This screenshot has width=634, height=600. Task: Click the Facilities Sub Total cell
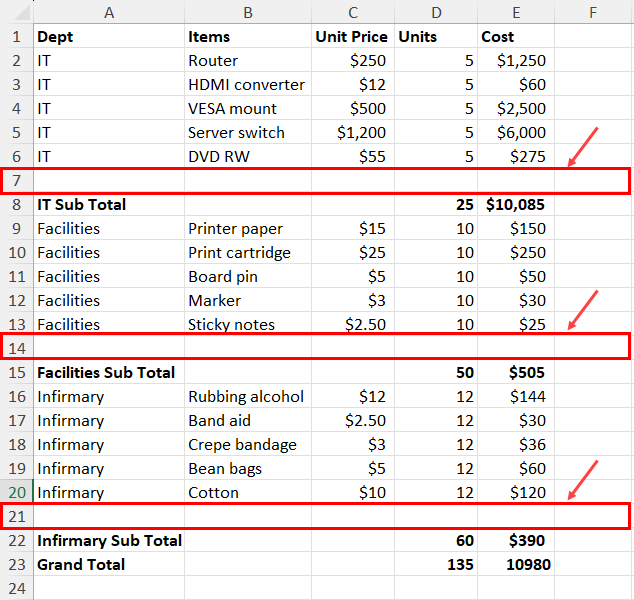[109, 373]
